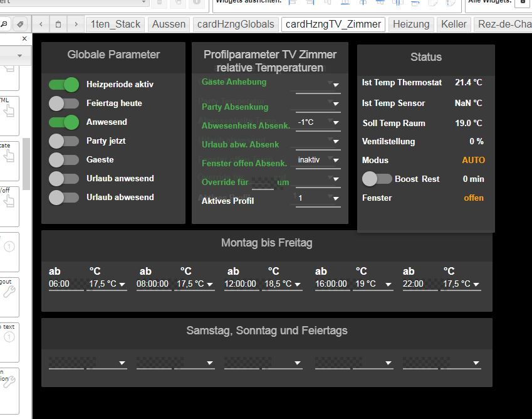Open the Abwesenheits Absenk. dropdown showing -1°C
Viewport: 532px width, 419px height.
coord(318,123)
